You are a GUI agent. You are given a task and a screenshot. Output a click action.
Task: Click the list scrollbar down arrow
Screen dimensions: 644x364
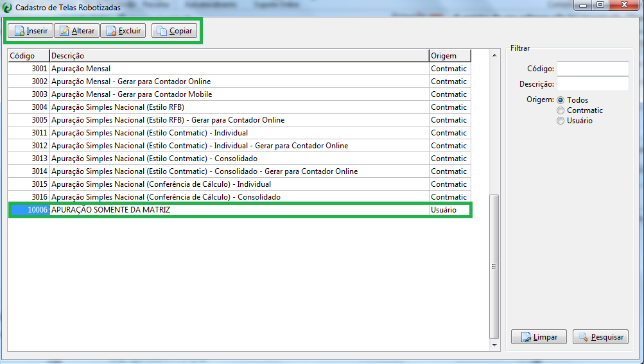494,345
